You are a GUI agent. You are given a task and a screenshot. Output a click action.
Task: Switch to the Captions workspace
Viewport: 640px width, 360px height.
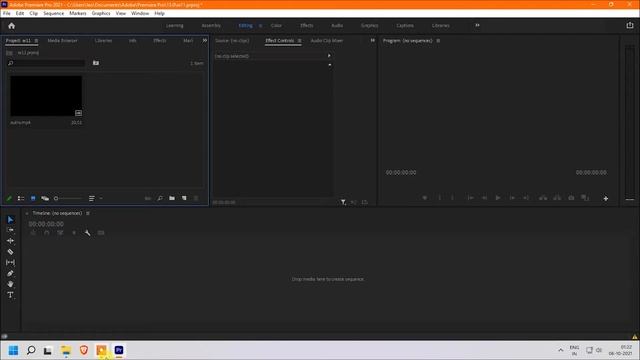(x=405, y=26)
